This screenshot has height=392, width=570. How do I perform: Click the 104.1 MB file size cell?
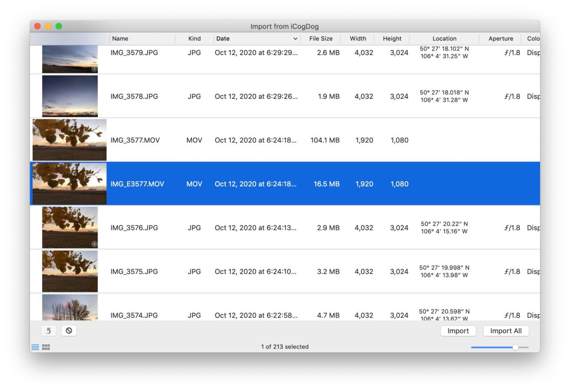pos(325,140)
